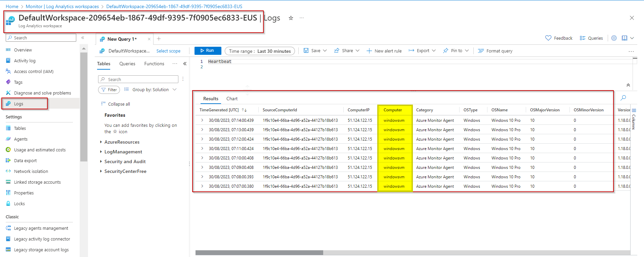Switch to the Chart tab

(x=232, y=99)
